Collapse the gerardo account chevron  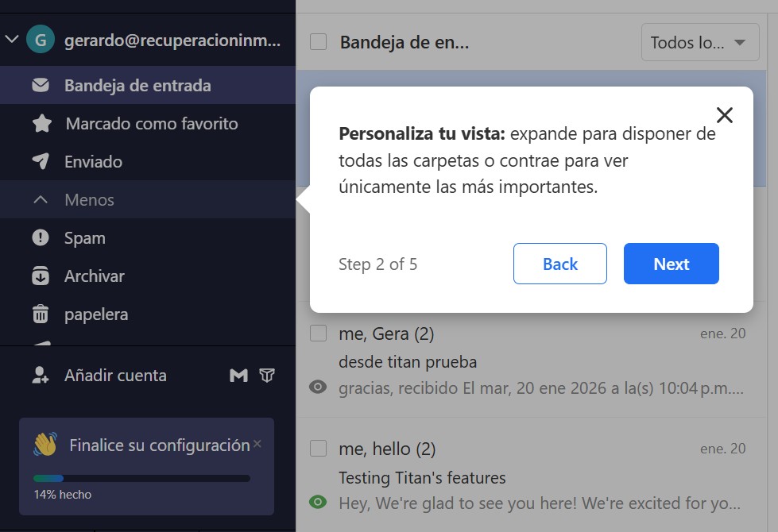[x=12, y=39]
